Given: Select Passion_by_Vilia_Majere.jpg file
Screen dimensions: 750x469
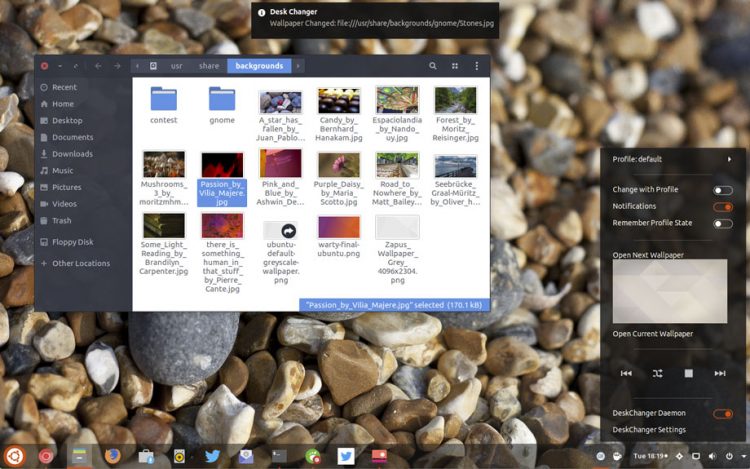Looking at the screenshot, I should point(222,179).
